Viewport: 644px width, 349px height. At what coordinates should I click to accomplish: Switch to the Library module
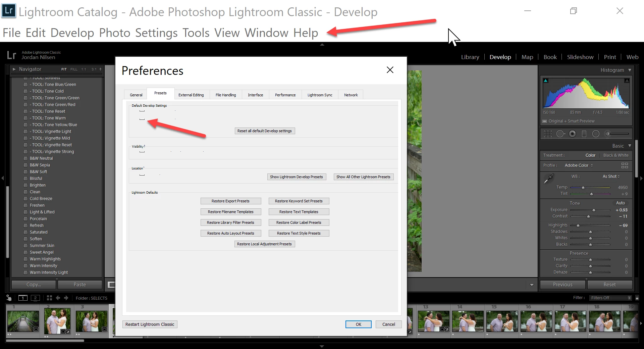tap(470, 57)
